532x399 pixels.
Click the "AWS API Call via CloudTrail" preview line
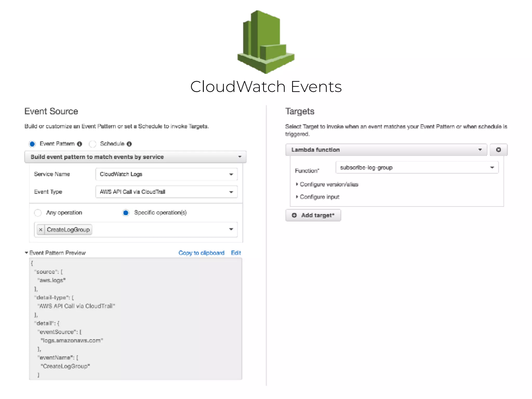click(x=76, y=306)
